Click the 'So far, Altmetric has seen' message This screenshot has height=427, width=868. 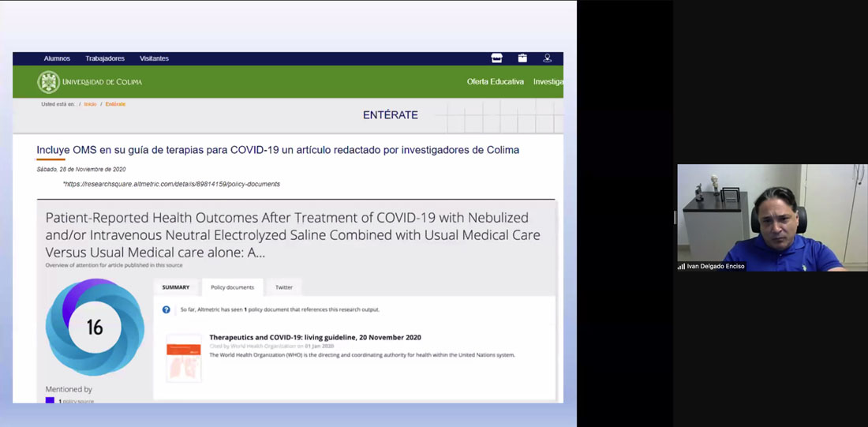click(x=280, y=309)
